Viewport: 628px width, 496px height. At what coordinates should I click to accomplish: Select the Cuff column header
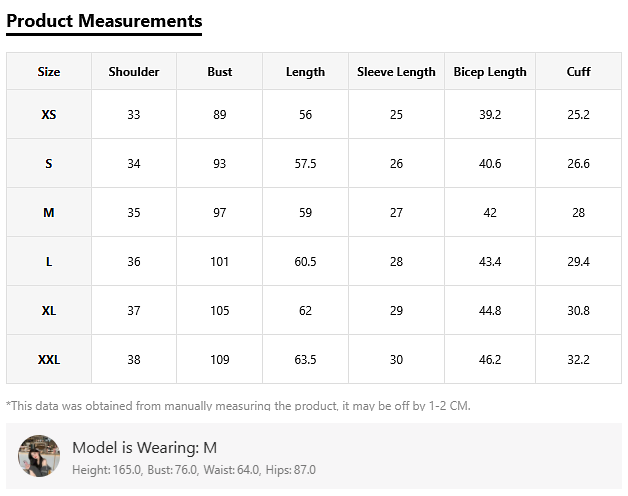click(x=578, y=72)
